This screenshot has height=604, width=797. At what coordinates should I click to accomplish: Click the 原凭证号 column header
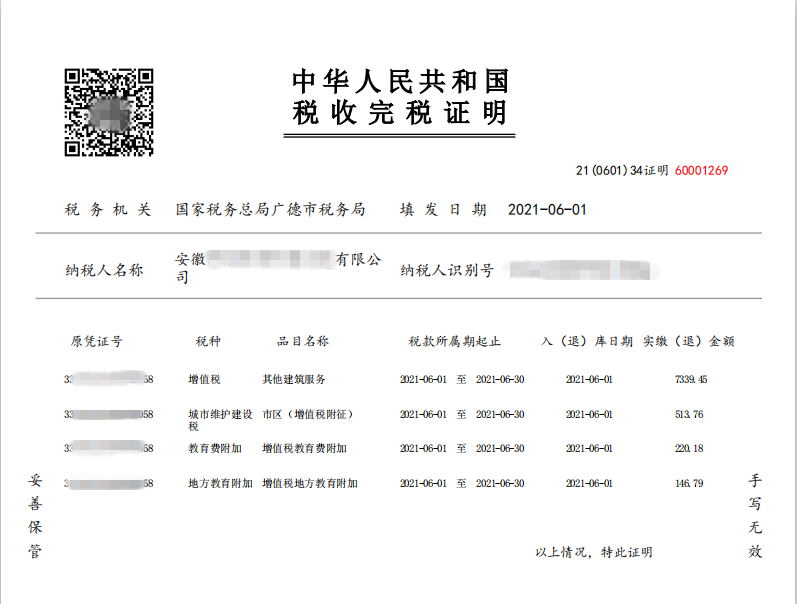[97, 341]
